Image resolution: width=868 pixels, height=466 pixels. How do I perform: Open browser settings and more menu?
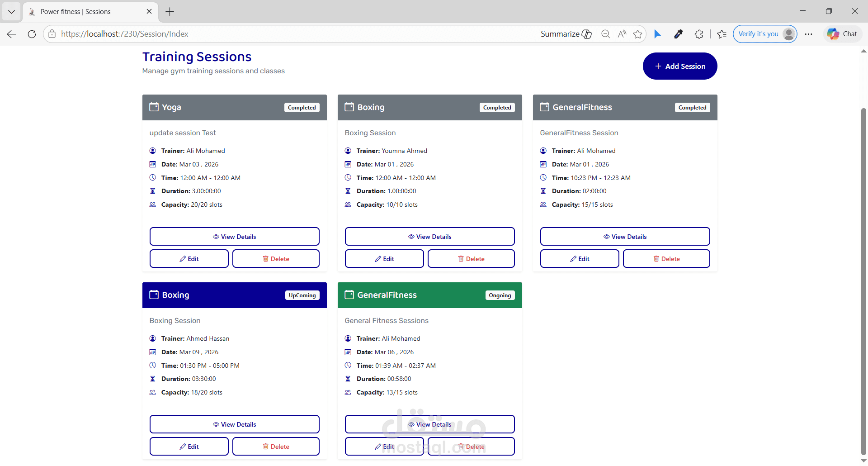pyautogui.click(x=809, y=34)
